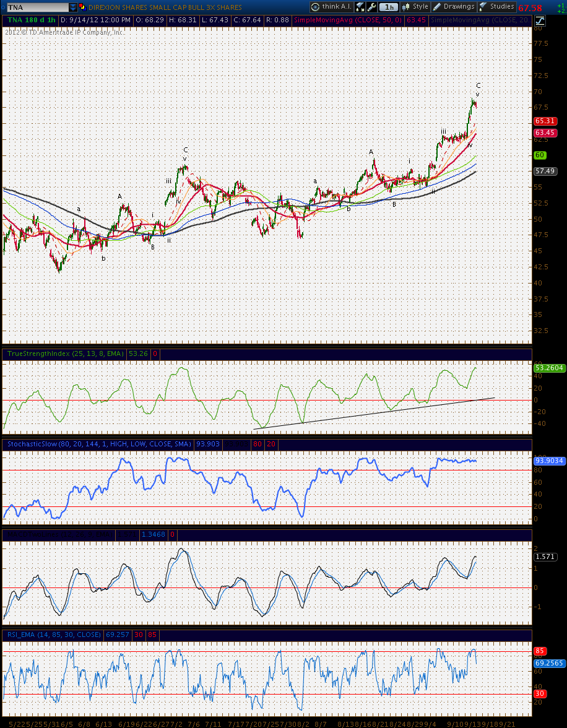Viewport: 567px width, 728px height.
Task: Select the 1h timeframe button
Action: pos(389,7)
